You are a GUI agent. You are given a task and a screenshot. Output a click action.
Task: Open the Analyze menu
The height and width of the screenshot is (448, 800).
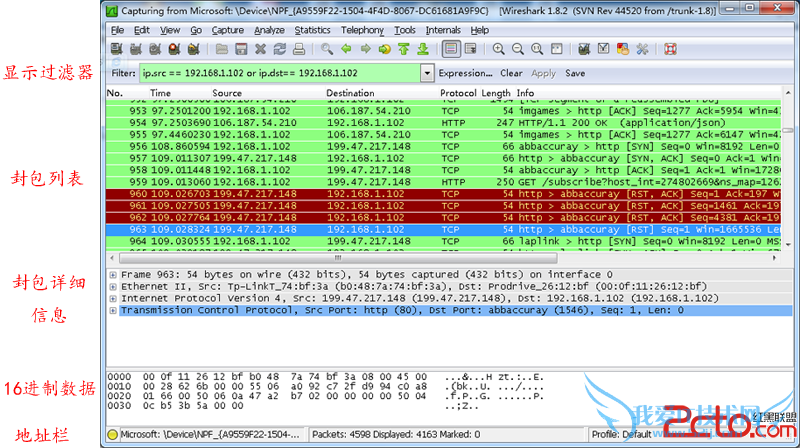point(269,30)
